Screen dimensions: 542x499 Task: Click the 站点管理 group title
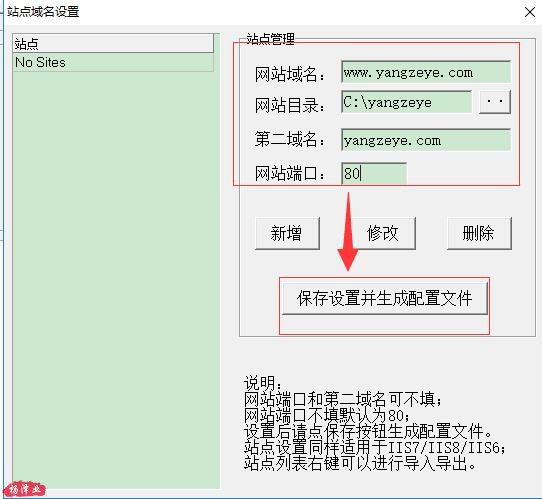tap(270, 39)
